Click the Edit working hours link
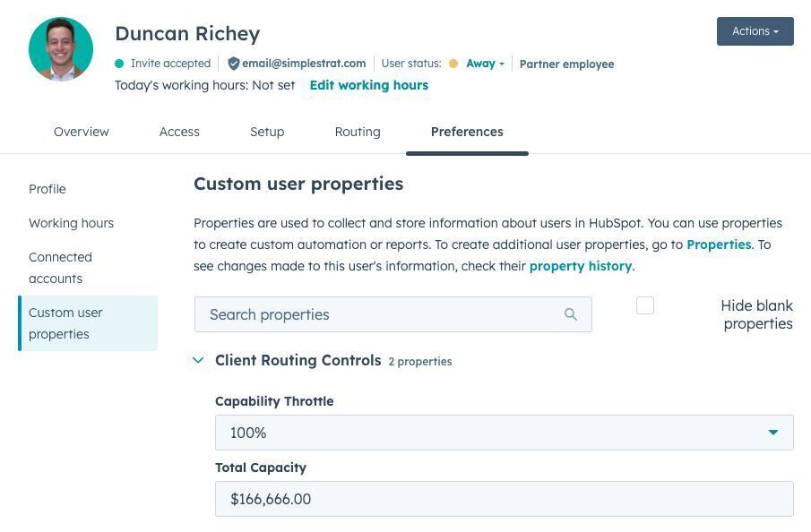811x532 pixels. (x=368, y=85)
